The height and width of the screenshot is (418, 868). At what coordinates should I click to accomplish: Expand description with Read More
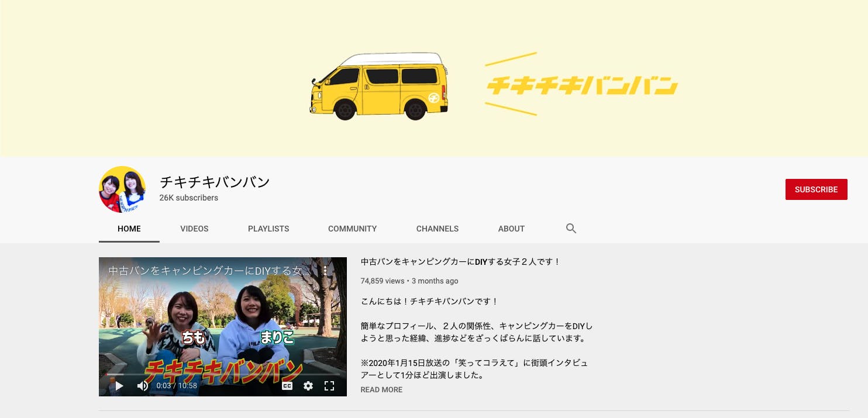381,390
